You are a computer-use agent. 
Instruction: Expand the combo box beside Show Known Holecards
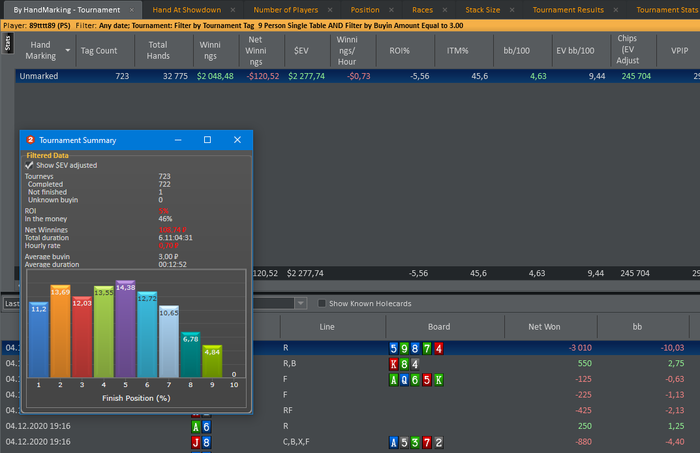pos(301,303)
